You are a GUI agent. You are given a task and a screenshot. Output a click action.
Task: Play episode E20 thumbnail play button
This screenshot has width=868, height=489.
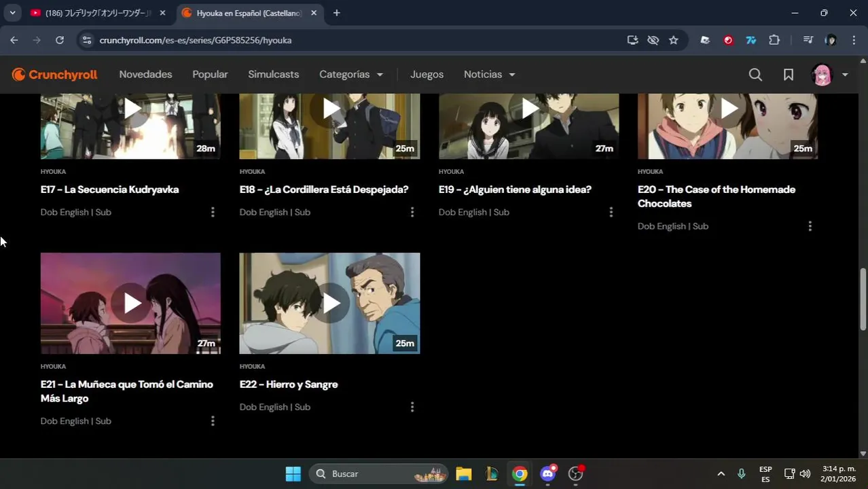coord(729,109)
